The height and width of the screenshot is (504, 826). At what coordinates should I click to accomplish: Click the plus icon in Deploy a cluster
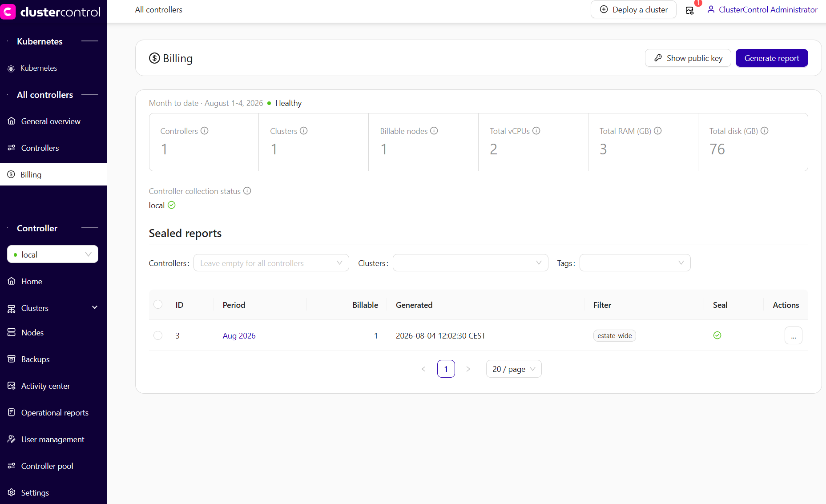coord(604,9)
